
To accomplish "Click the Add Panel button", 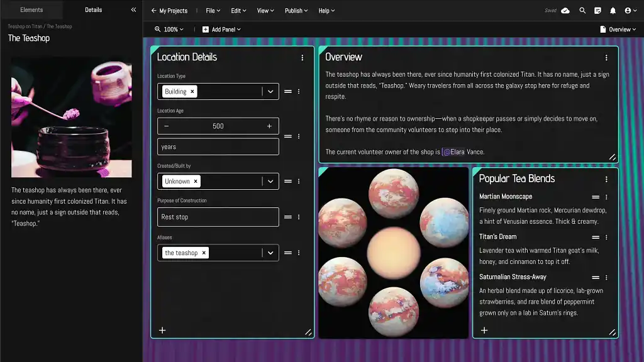I will point(221,30).
